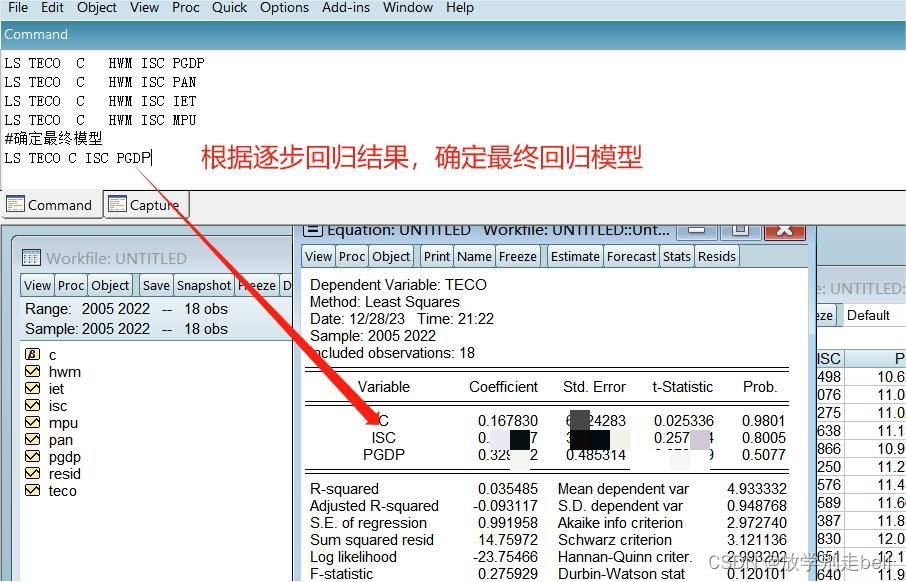Click command line LS TECO C HWM ISC MPU
The image size is (906, 582).
101,120
